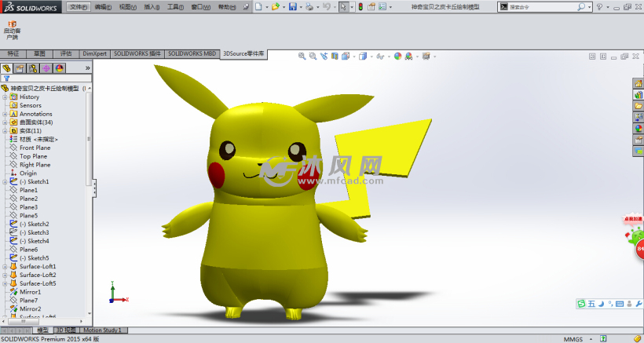Open the PropertyManager tab icon
This screenshot has height=343, width=644.
(x=20, y=68)
